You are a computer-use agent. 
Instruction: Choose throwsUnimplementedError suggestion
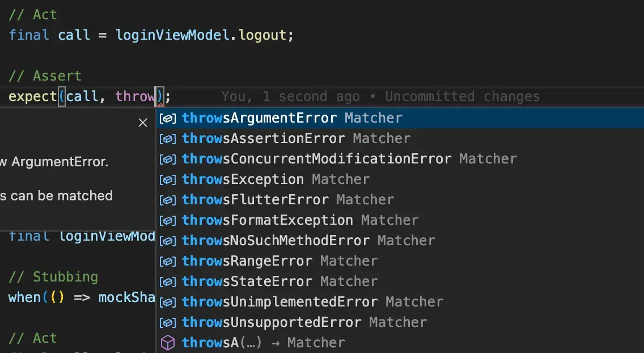[400, 301]
